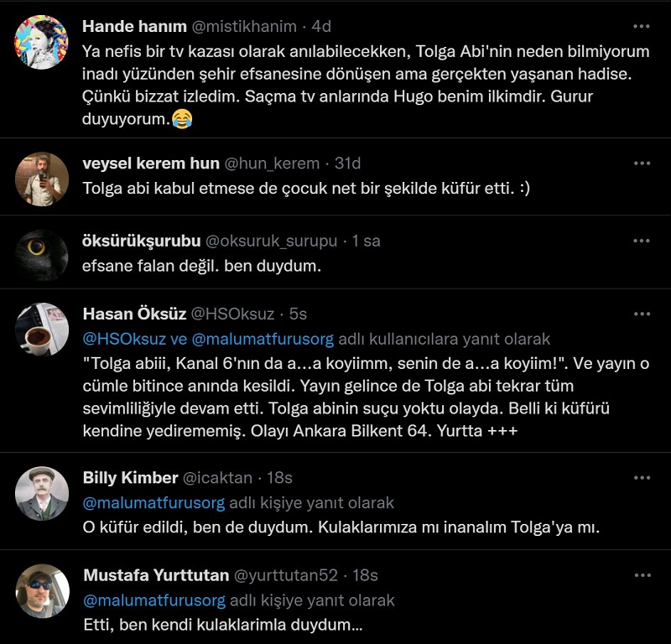Open Billy Kimber's profile picture
This screenshot has height=644, width=671.
pyautogui.click(x=42, y=493)
